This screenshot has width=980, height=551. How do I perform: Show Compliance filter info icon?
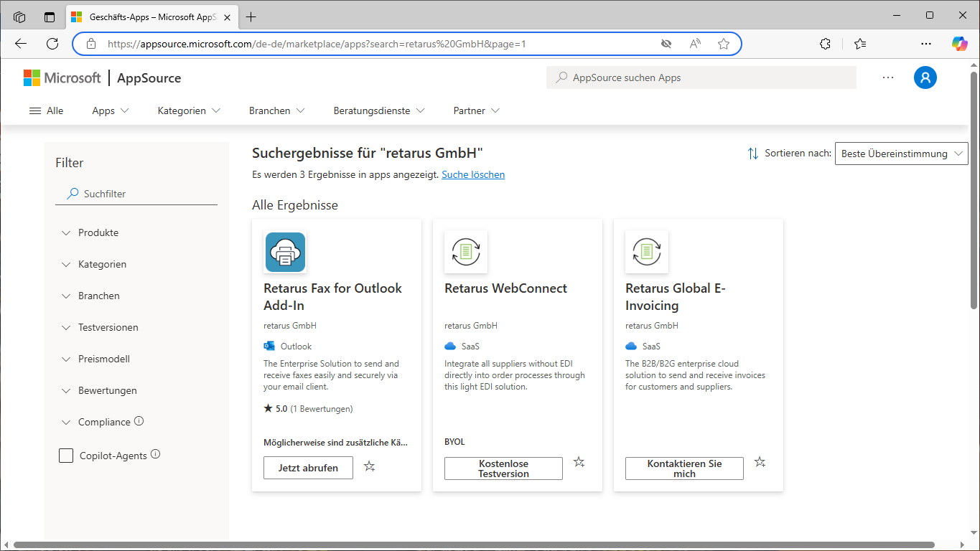point(139,421)
